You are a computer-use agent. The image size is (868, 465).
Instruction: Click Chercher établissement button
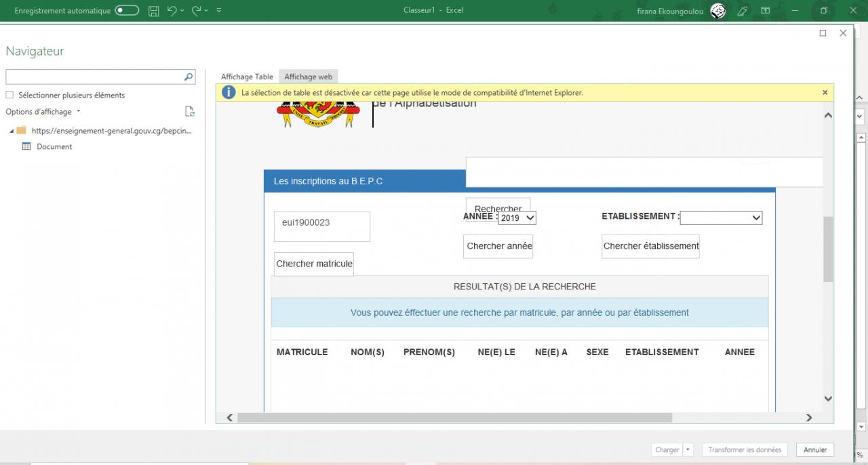point(650,246)
